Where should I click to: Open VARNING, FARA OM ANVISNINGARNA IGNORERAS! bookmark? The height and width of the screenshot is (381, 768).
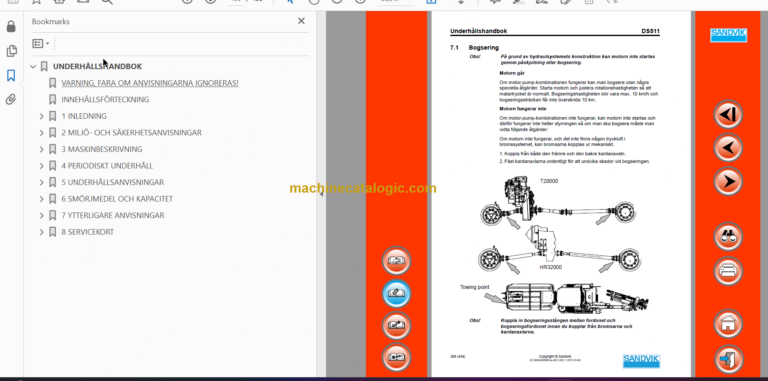(150, 83)
